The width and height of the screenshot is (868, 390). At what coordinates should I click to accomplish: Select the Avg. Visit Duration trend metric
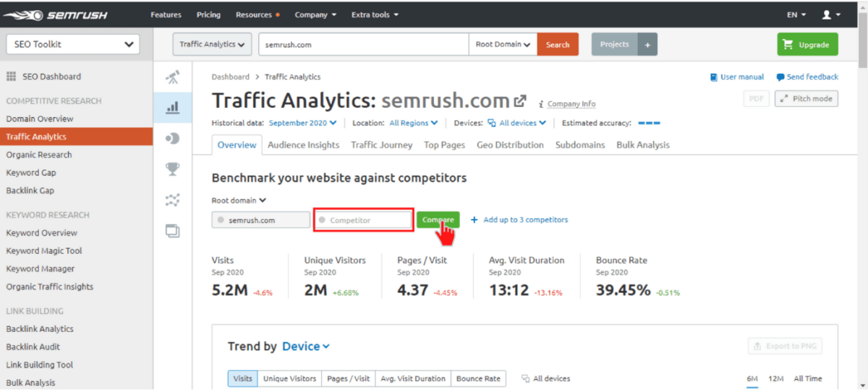[x=413, y=378]
